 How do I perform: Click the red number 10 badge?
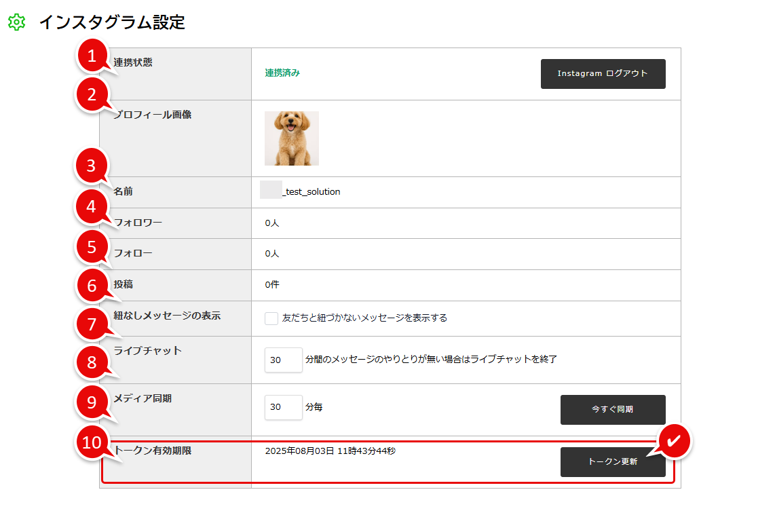[x=92, y=442]
